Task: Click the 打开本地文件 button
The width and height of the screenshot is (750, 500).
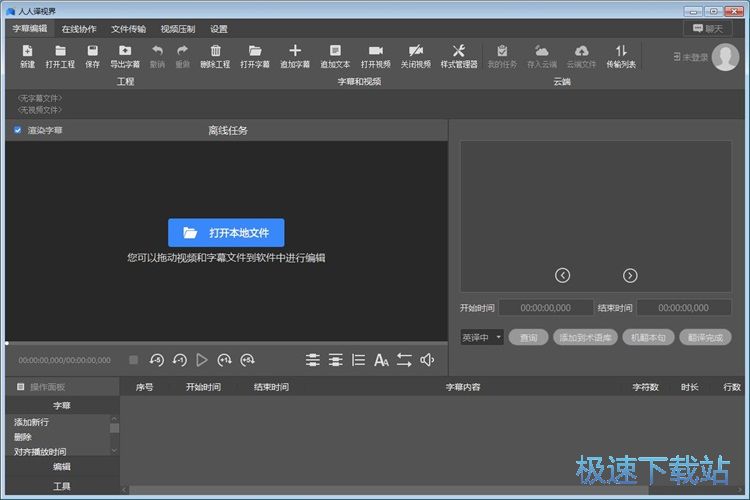Action: [226, 233]
